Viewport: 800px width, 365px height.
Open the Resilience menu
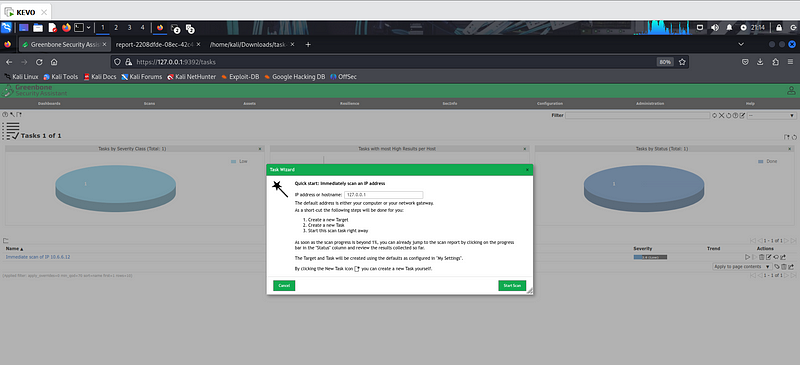pos(349,104)
